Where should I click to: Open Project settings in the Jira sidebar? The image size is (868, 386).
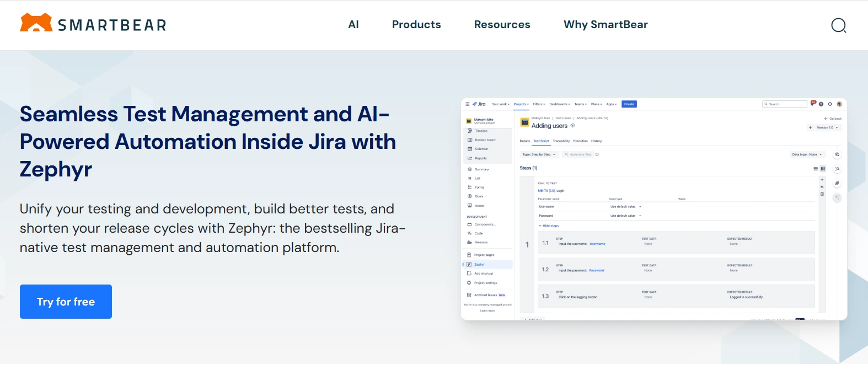(482, 283)
